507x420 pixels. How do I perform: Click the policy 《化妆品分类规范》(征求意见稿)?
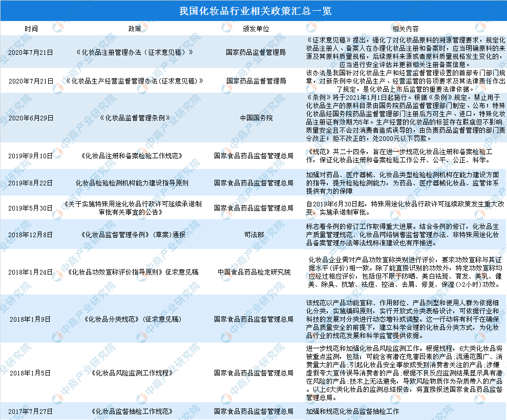[x=133, y=320]
